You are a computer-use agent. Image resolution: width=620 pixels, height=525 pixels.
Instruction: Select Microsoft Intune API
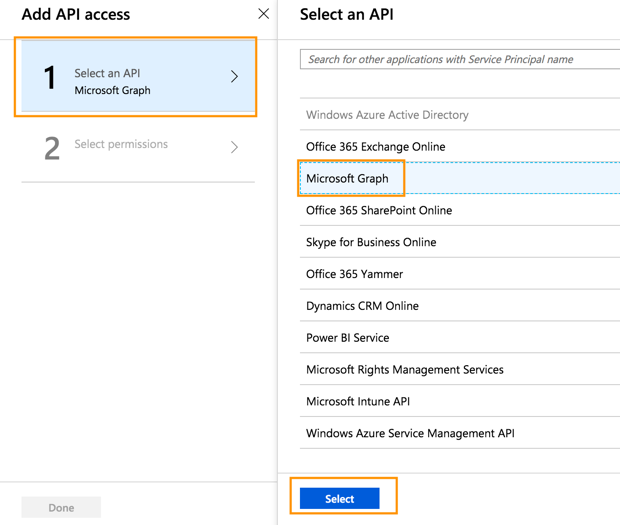[x=357, y=402]
